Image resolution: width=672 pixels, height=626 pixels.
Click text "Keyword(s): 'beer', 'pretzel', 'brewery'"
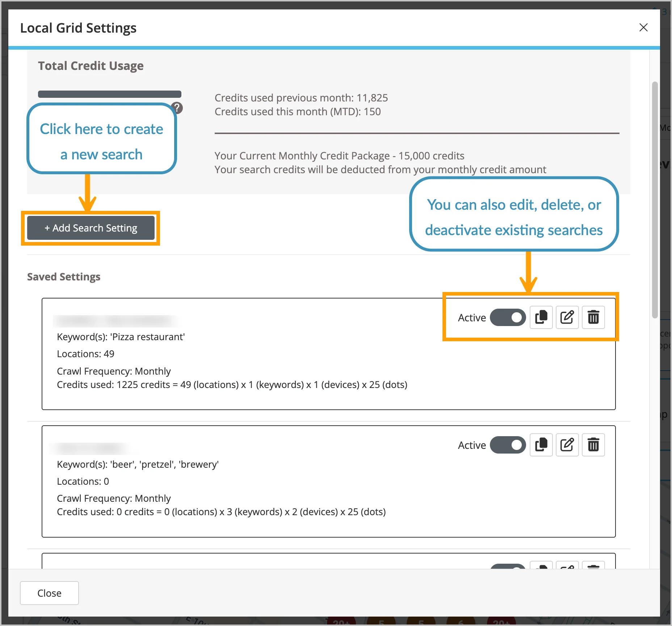138,464
